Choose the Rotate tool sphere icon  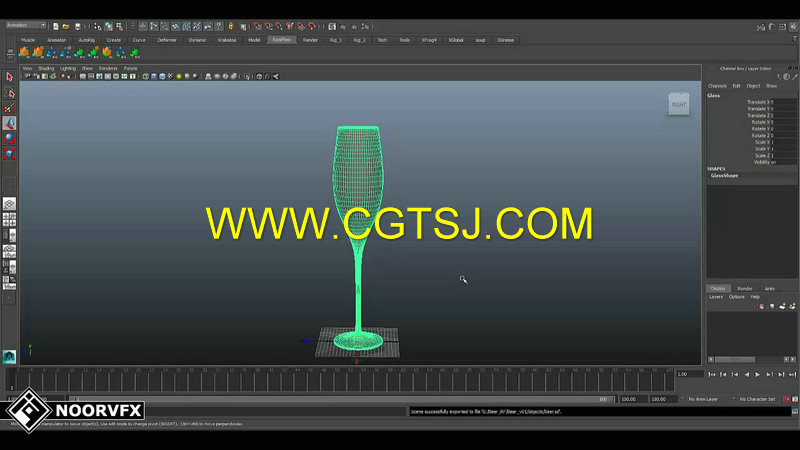coord(9,138)
